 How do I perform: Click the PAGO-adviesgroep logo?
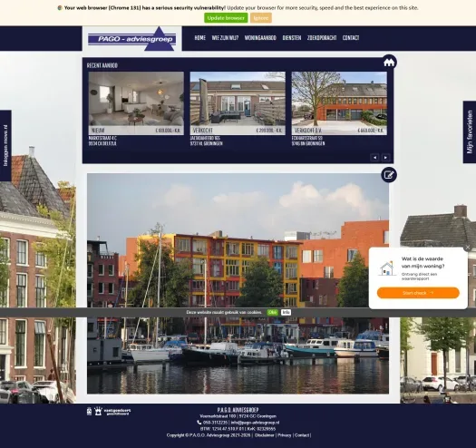[x=132, y=39]
